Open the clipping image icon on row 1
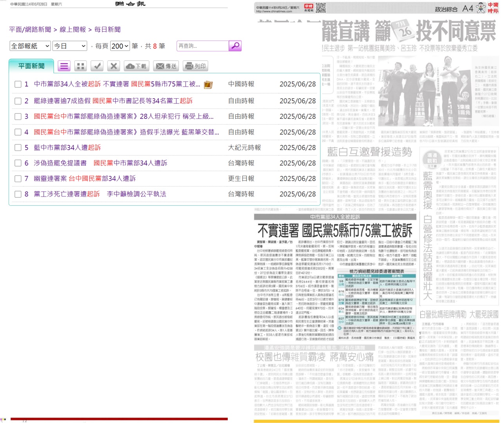Viewport: 504px width, 423px height. click(x=208, y=85)
